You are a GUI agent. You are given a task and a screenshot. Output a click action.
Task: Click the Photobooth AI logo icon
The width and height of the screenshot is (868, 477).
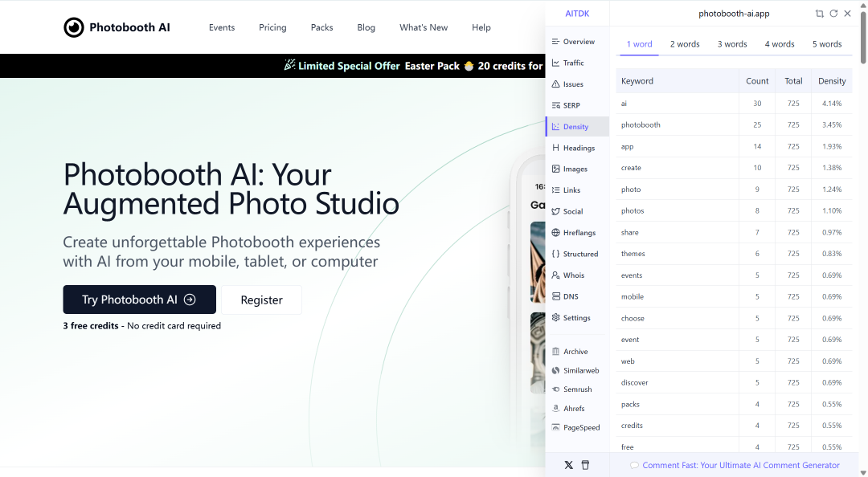pyautogui.click(x=74, y=27)
